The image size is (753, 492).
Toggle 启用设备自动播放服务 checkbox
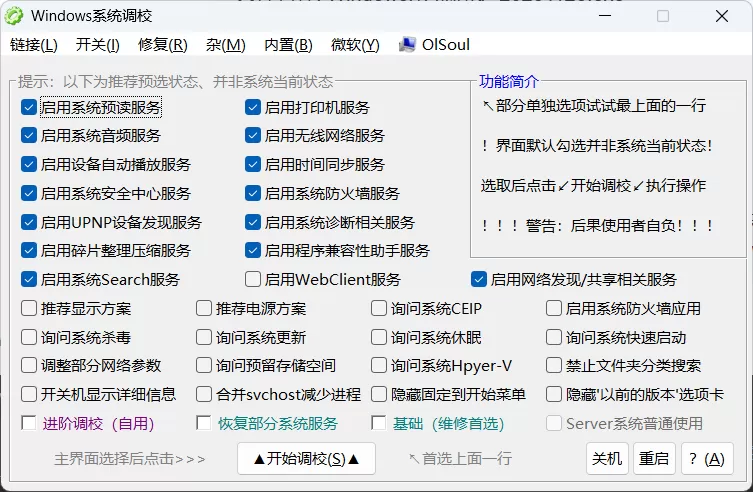[29, 165]
